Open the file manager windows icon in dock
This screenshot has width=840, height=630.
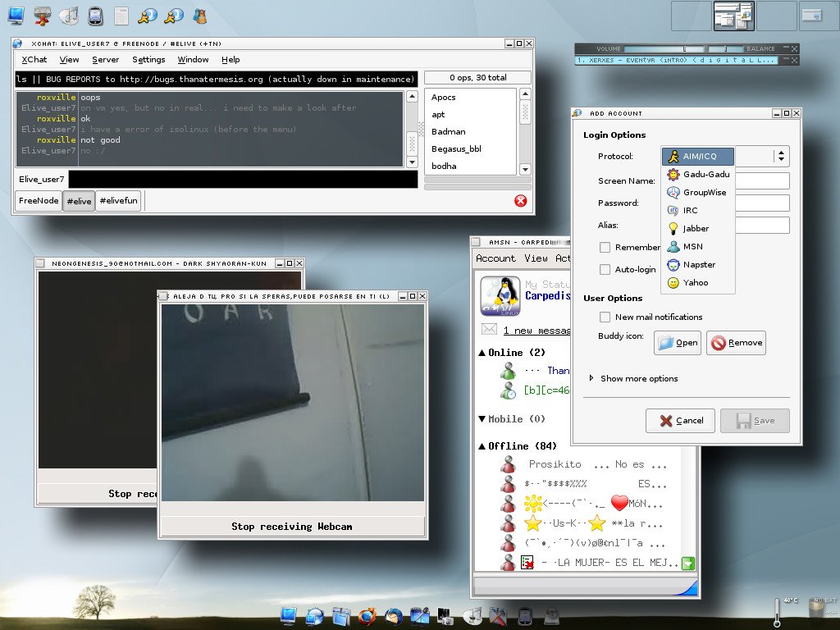point(340,616)
